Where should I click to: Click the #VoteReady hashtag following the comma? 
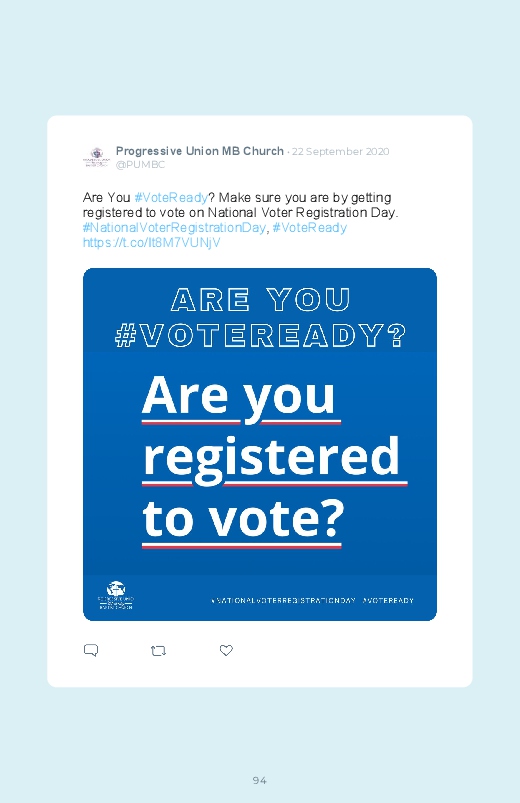(x=310, y=227)
